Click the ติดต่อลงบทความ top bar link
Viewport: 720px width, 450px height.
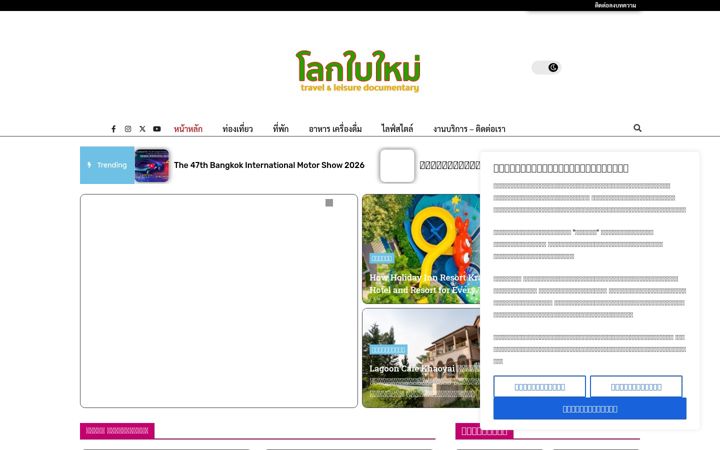(615, 6)
